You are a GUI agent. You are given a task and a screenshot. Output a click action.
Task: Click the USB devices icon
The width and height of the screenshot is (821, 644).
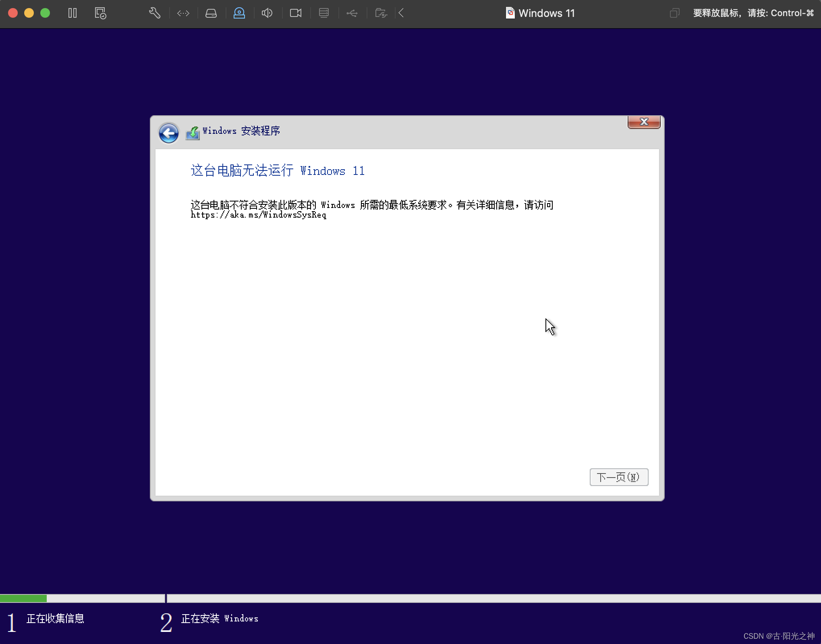click(x=352, y=13)
